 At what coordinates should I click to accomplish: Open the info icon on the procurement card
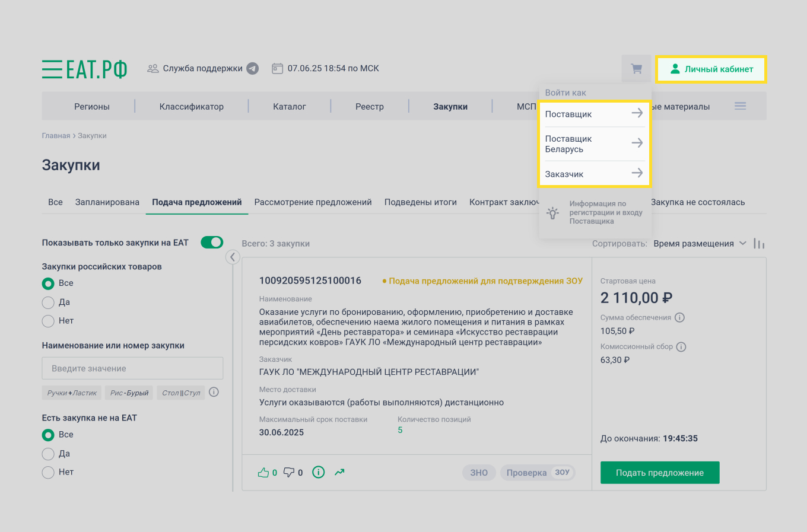pyautogui.click(x=318, y=472)
